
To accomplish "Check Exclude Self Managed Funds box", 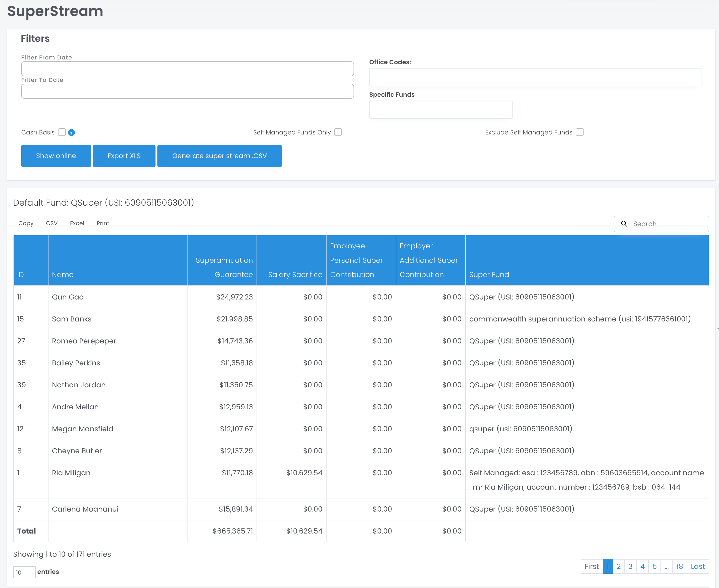I will pyautogui.click(x=579, y=132).
